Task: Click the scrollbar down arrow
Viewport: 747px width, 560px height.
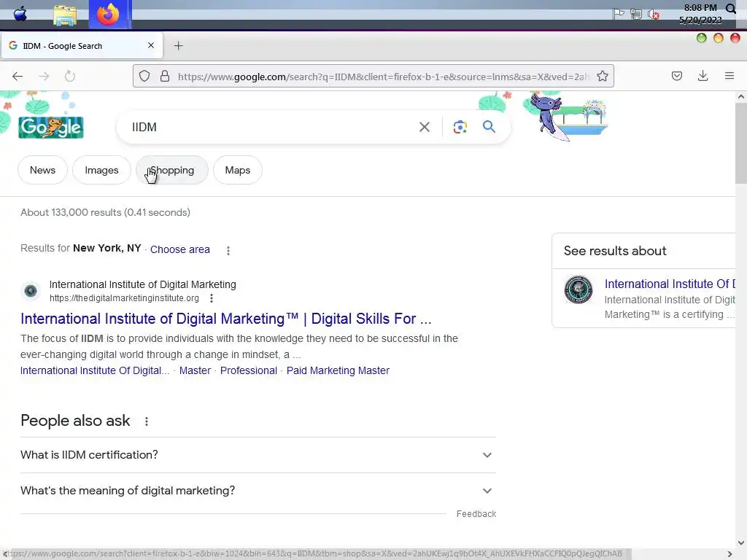Action: tap(741, 542)
